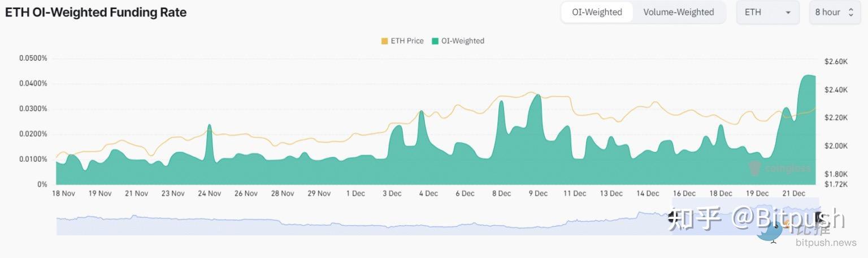Screen dimensions: 868x258
Task: Click the caret arrow in the ETH selector
Action: point(788,12)
